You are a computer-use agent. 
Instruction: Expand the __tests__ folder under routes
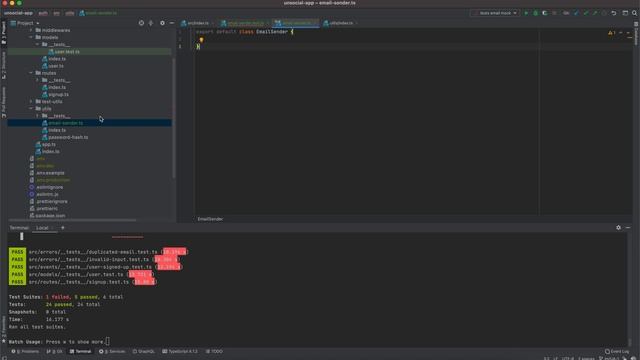38,80
